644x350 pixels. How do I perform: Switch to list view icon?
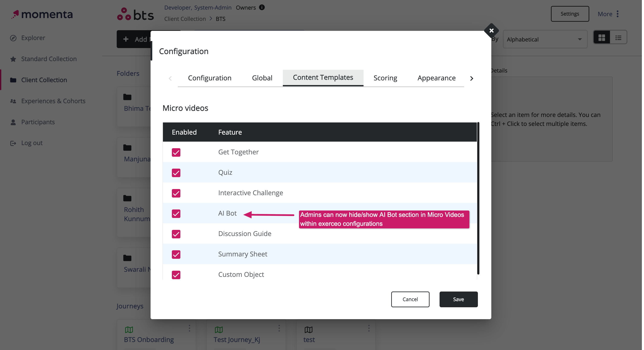618,38
